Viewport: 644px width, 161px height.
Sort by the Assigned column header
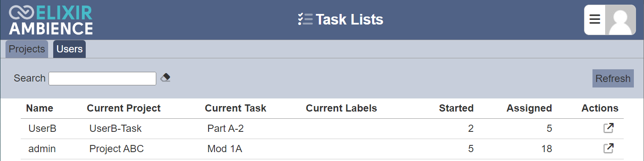tap(529, 108)
